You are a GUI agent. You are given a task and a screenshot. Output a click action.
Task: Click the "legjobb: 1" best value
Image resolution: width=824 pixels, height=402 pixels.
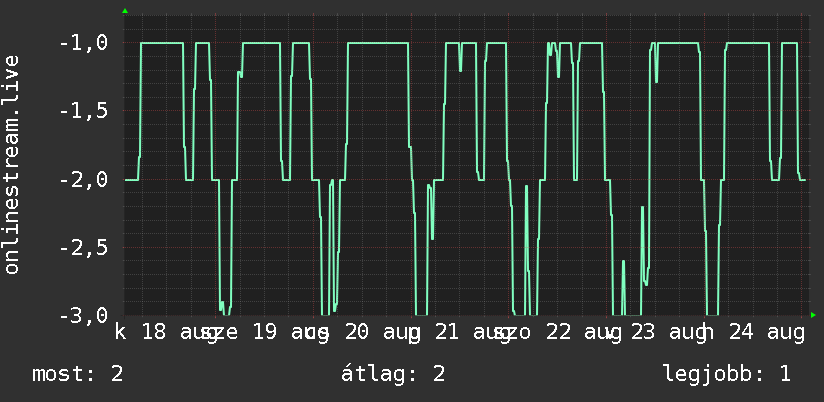pyautogui.click(x=727, y=374)
